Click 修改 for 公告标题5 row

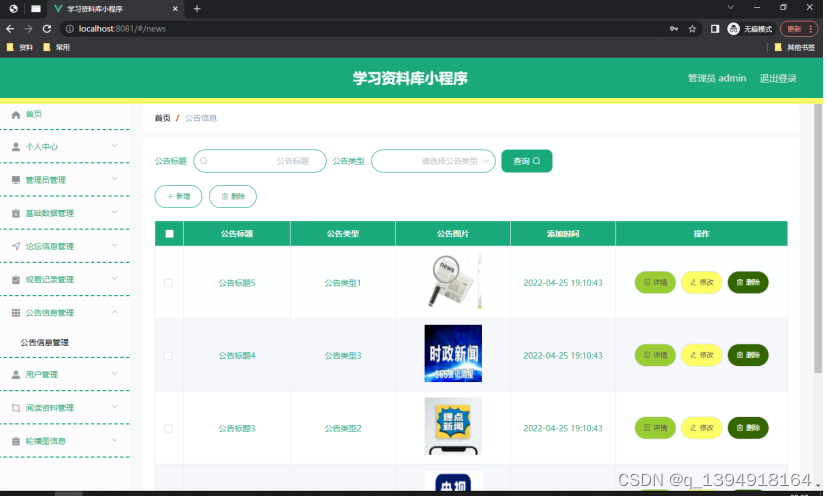tap(701, 283)
